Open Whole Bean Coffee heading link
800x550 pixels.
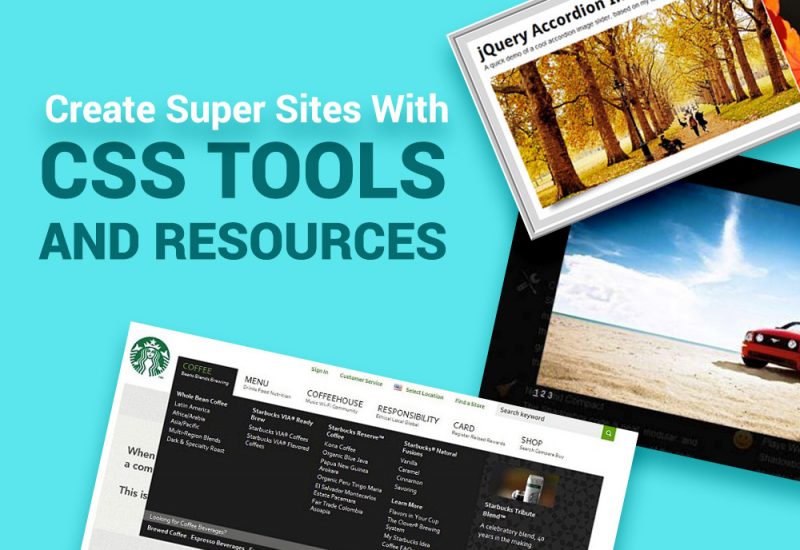pos(202,398)
